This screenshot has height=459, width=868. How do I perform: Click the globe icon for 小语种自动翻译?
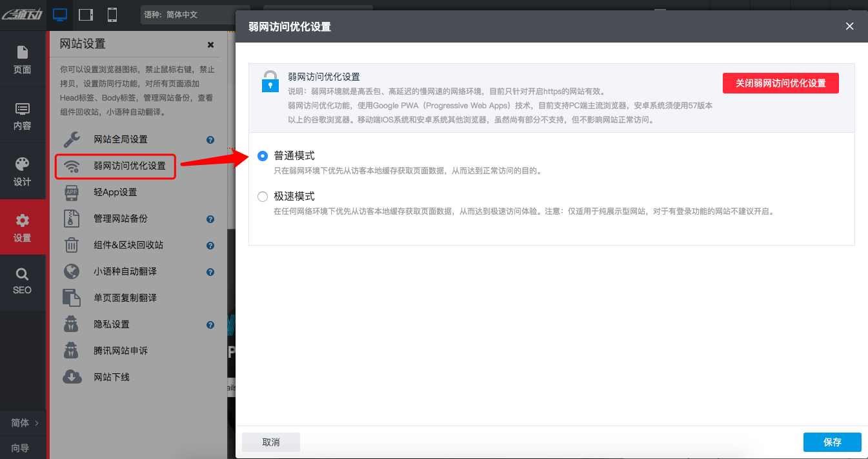tap(72, 271)
